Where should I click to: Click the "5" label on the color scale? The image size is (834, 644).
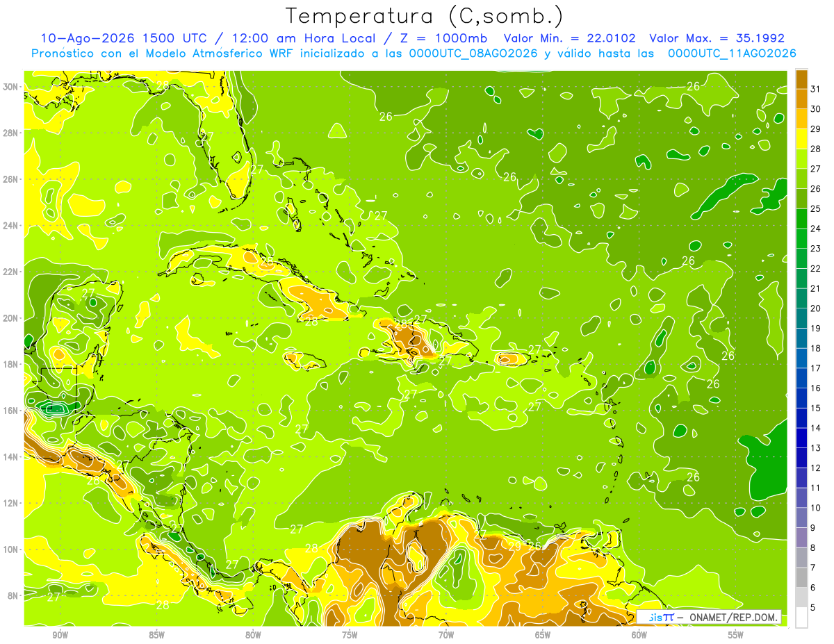813,607
